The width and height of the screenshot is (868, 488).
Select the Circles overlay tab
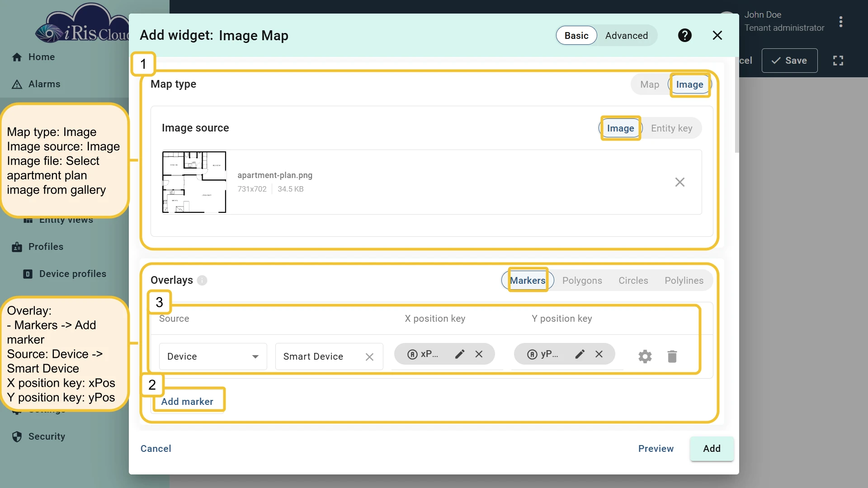(x=633, y=281)
